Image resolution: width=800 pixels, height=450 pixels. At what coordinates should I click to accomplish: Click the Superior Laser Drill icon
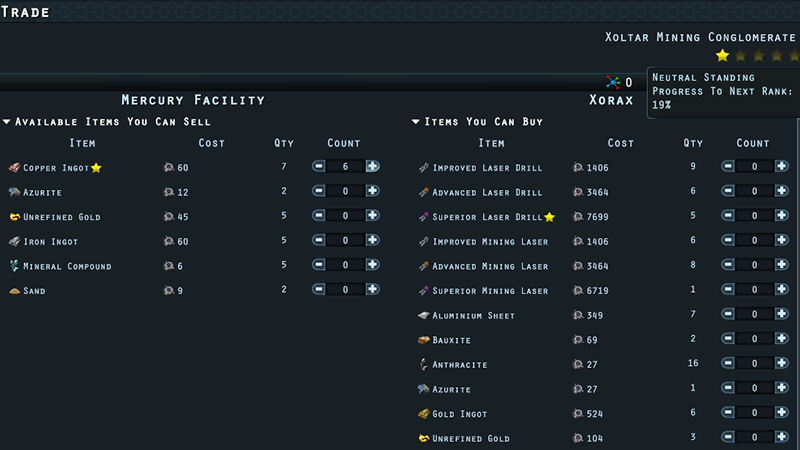tap(424, 217)
